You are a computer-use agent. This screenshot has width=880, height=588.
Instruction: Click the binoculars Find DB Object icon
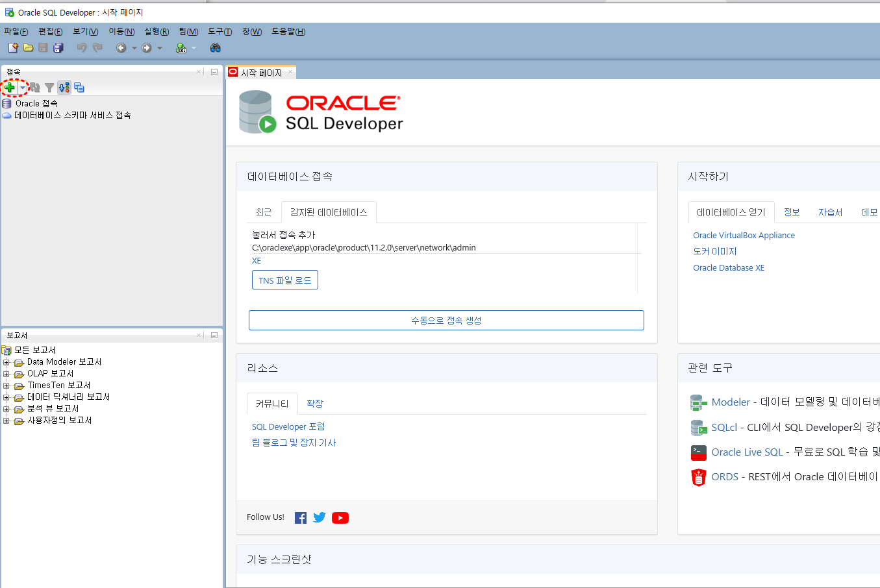[216, 47]
